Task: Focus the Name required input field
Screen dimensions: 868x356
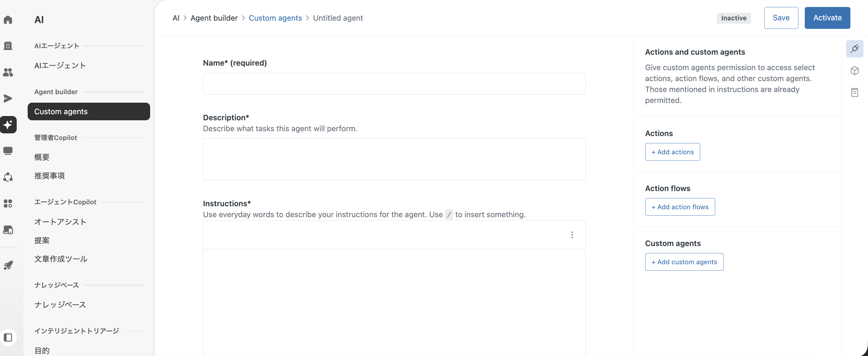Action: pos(394,84)
